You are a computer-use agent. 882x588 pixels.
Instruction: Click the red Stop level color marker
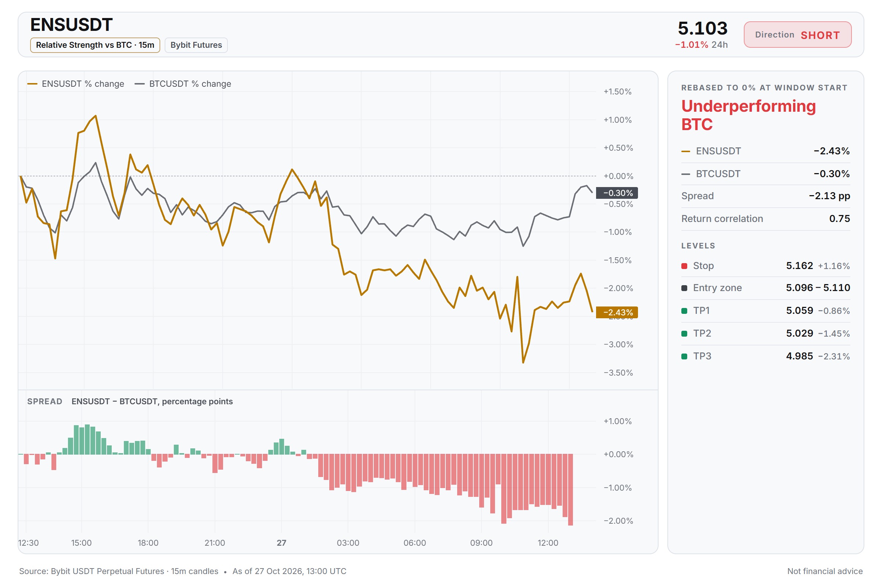[x=684, y=266]
